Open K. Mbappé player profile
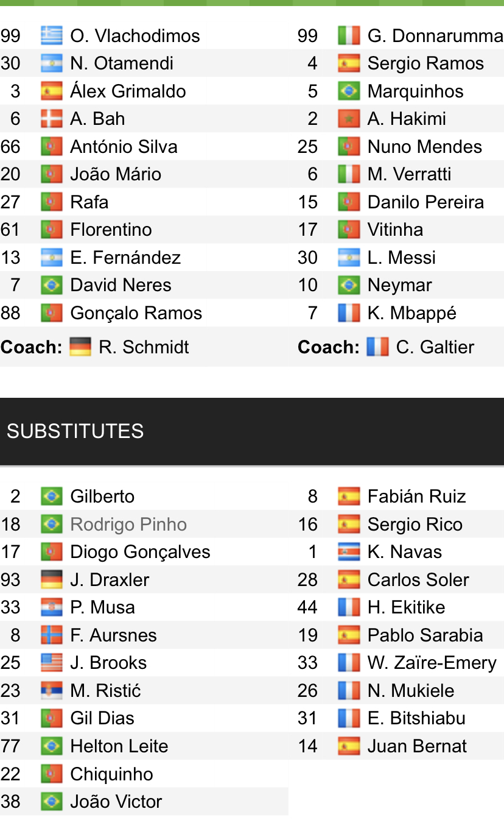 coord(411,313)
